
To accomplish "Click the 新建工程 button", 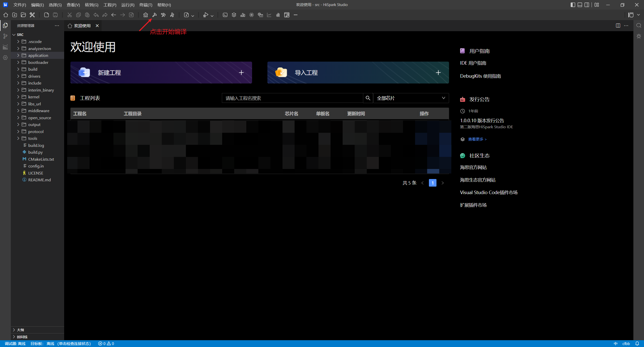I will point(161,72).
